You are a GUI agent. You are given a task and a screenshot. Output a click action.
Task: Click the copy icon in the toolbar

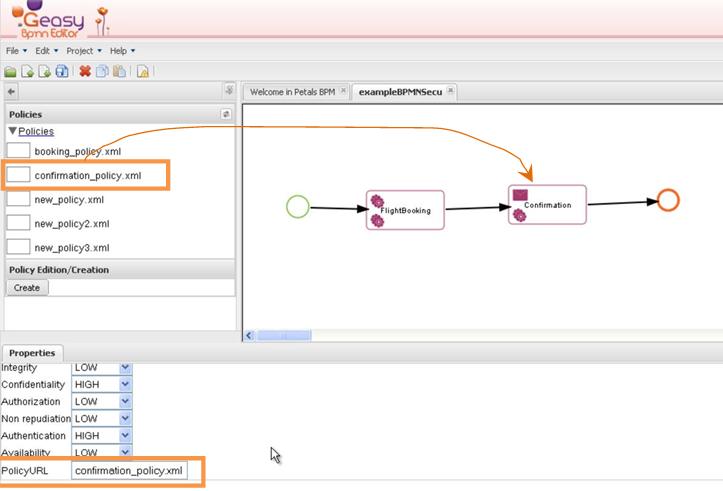102,71
